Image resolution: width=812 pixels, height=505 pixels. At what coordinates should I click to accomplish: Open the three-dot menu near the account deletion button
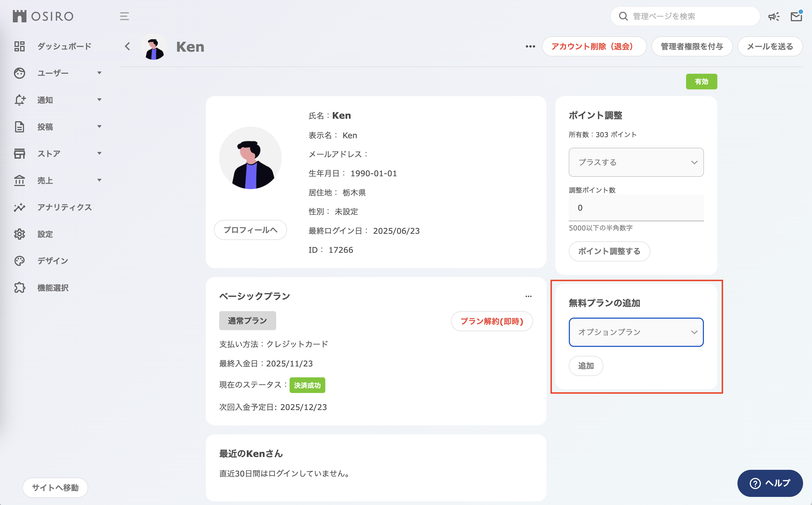530,46
